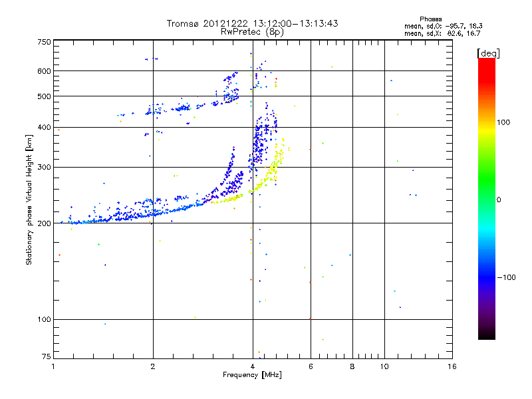
Task: Click the '[deg]' colorbar unit label
Action: point(488,53)
